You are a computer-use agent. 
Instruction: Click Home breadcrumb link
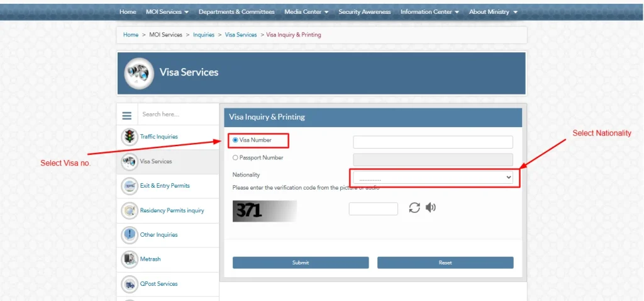pos(131,35)
